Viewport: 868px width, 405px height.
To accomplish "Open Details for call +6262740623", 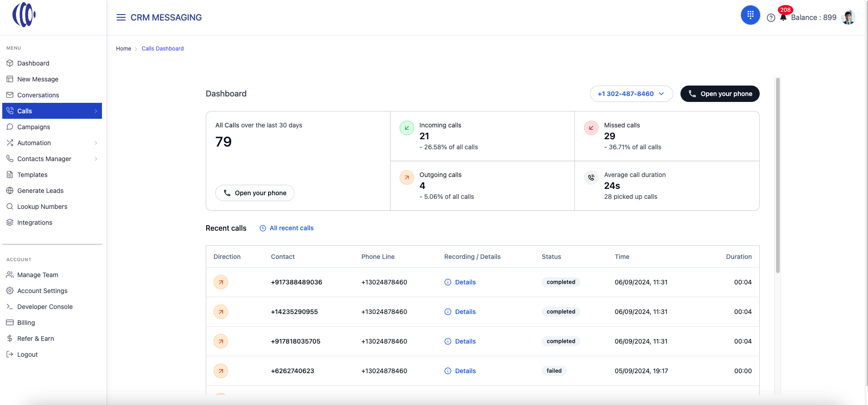I will tap(460, 371).
